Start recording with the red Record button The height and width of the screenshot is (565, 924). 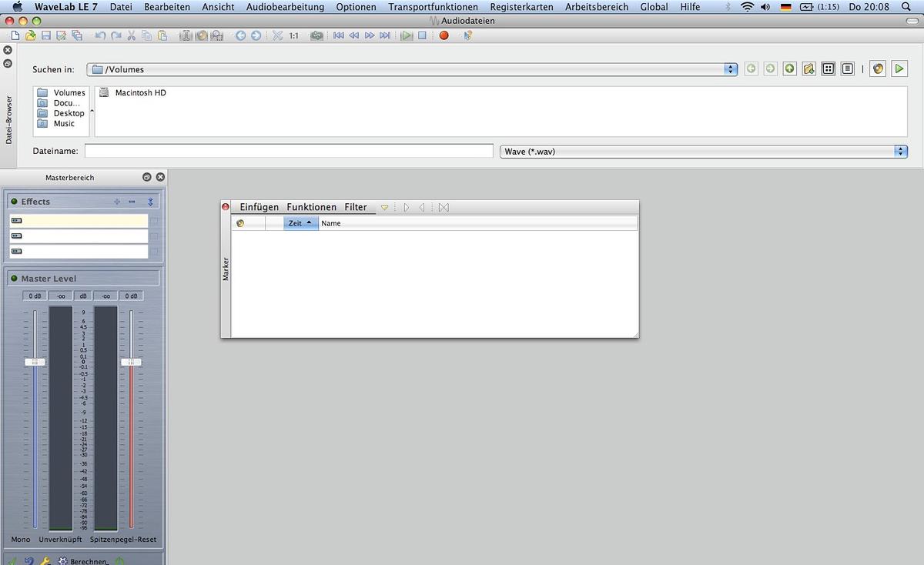444,35
